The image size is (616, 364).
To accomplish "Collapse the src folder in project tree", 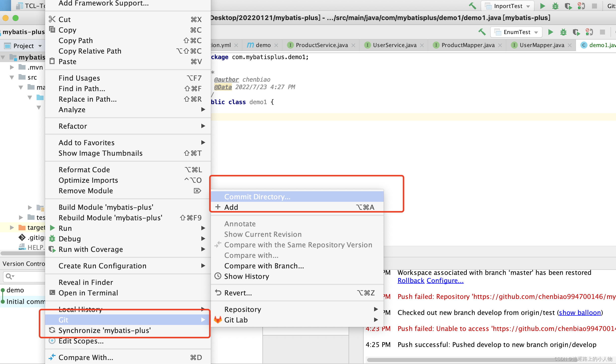I will (12, 77).
